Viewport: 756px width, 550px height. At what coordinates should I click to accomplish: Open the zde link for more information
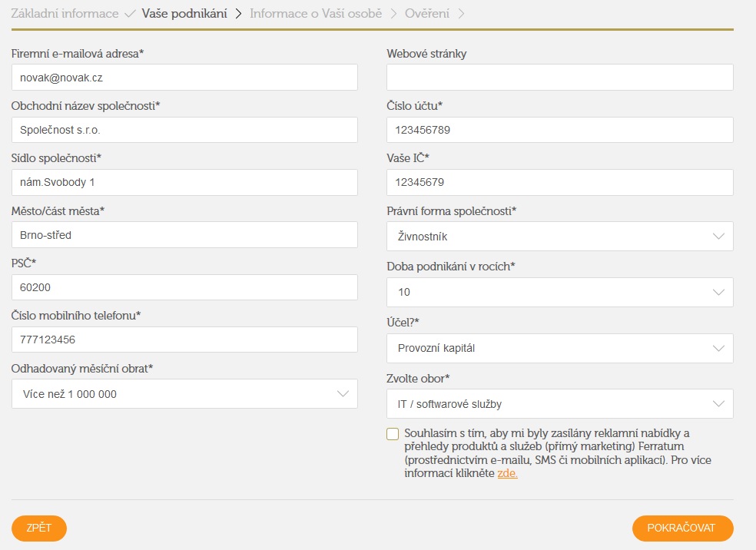507,473
